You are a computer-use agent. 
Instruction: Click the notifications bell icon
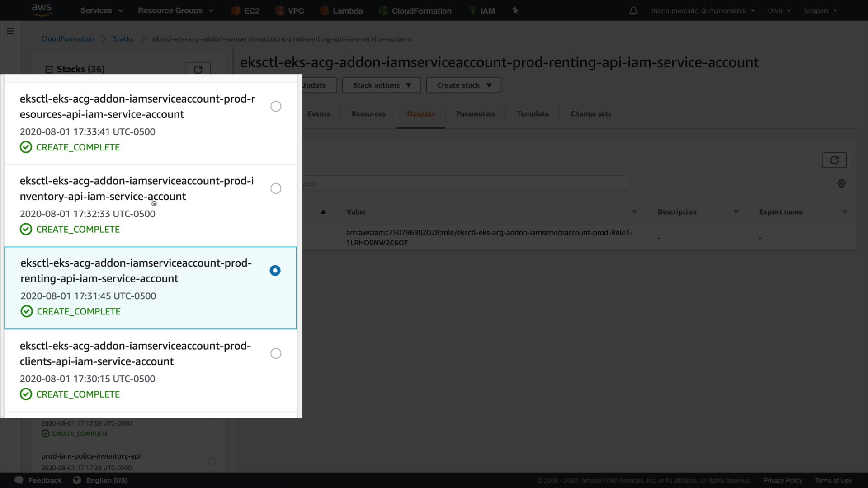(x=633, y=11)
